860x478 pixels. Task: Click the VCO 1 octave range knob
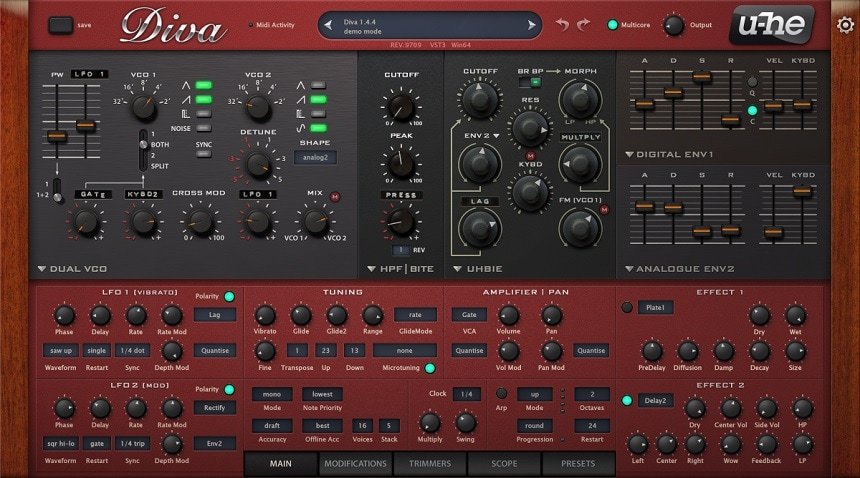144,106
